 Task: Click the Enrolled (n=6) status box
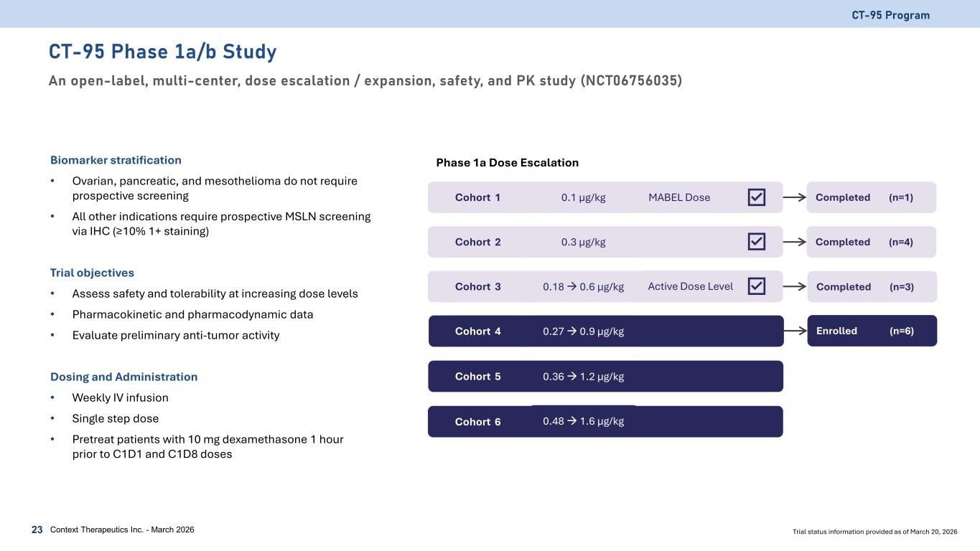point(872,331)
